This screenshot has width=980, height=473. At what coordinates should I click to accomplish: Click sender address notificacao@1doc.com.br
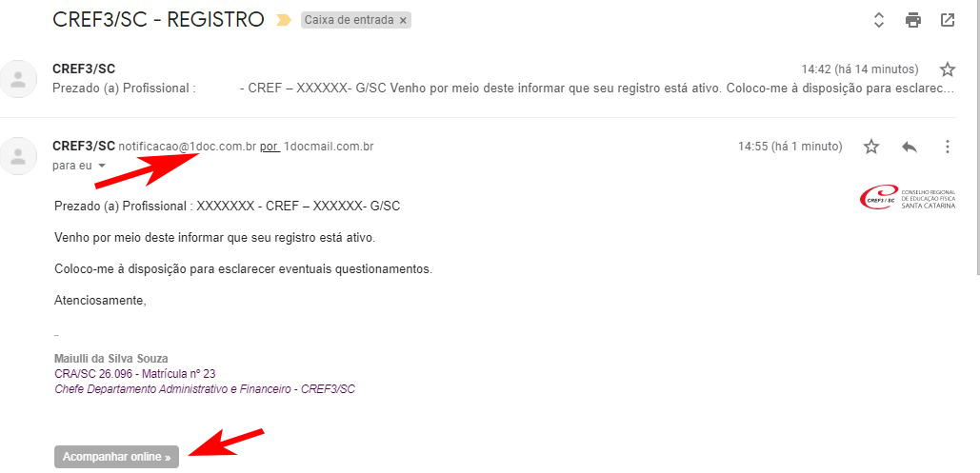[188, 147]
